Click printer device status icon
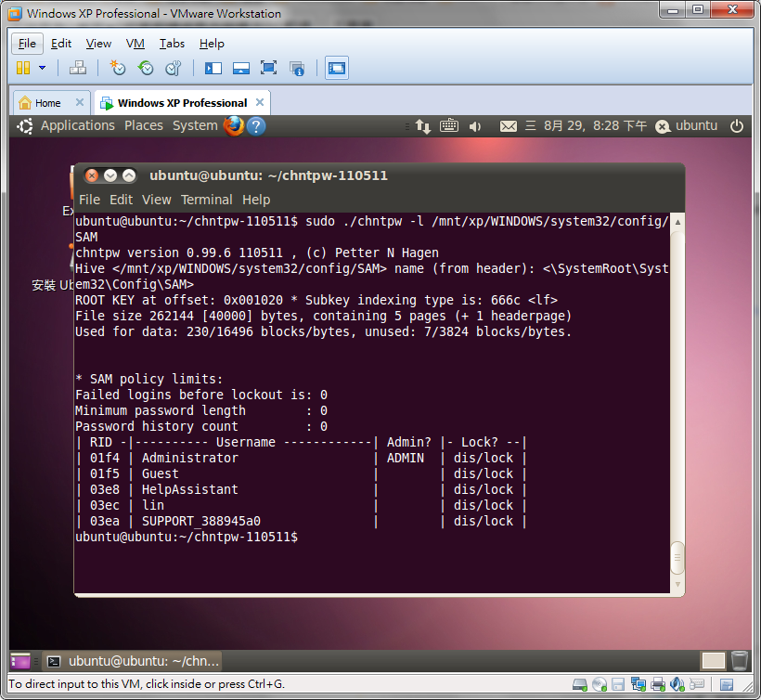The image size is (761, 700). (658, 684)
